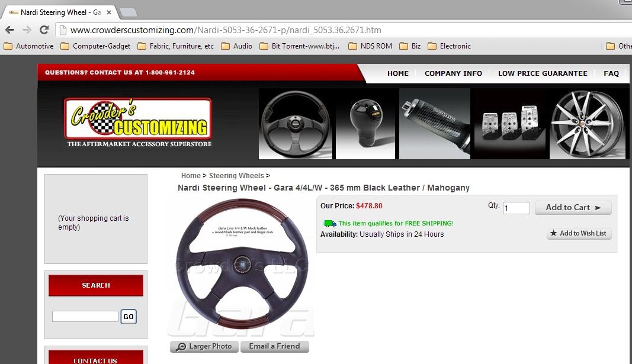Follow the Home breadcrumb link
Screen dimensions: 632x364
click(191, 176)
